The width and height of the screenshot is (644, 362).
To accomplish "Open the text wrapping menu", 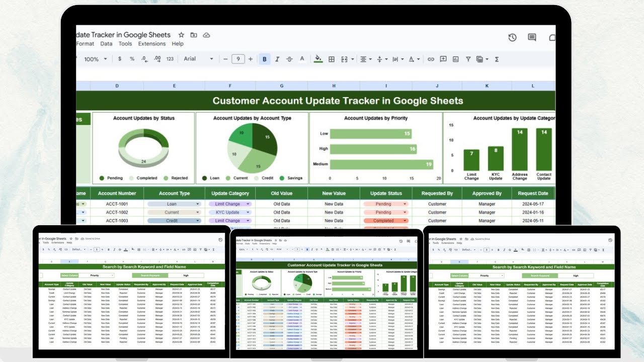I will click(x=397, y=59).
